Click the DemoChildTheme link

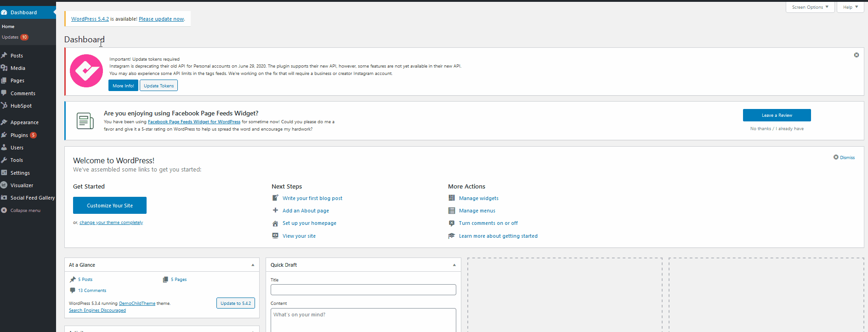(x=137, y=303)
